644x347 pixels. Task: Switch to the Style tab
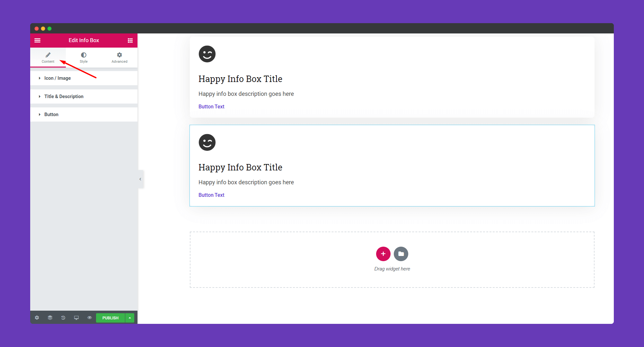84,58
